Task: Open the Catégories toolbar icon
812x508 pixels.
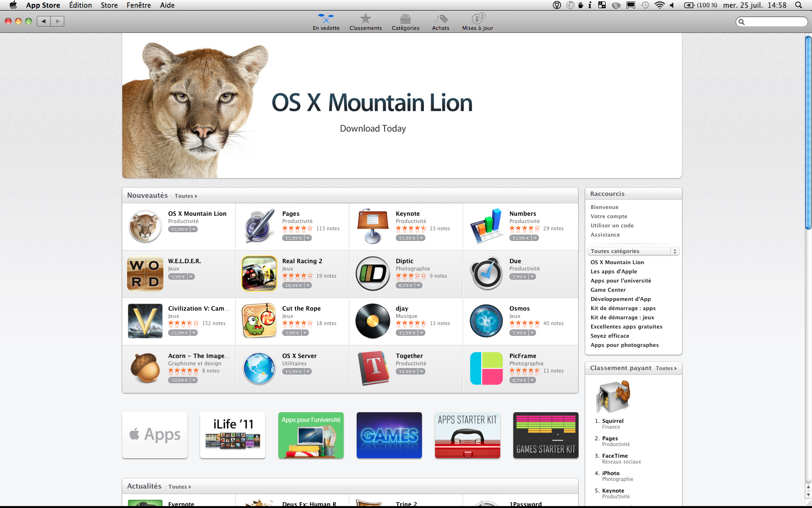Action: 406,22
